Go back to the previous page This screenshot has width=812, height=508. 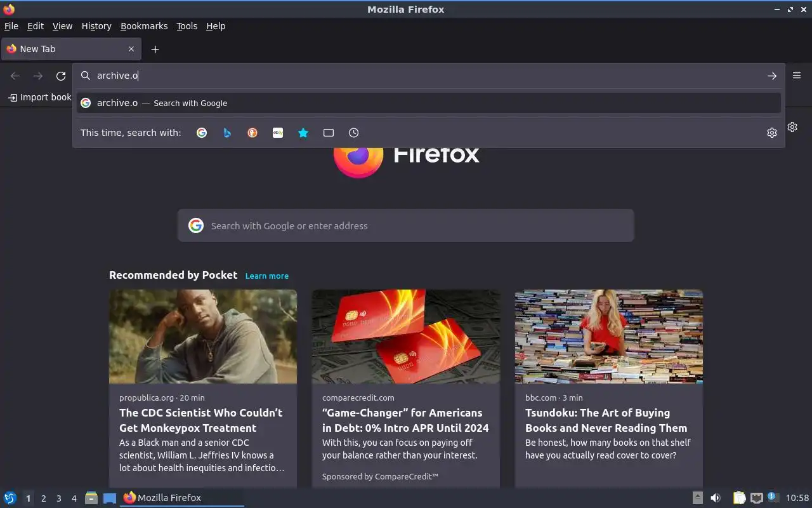pos(15,76)
